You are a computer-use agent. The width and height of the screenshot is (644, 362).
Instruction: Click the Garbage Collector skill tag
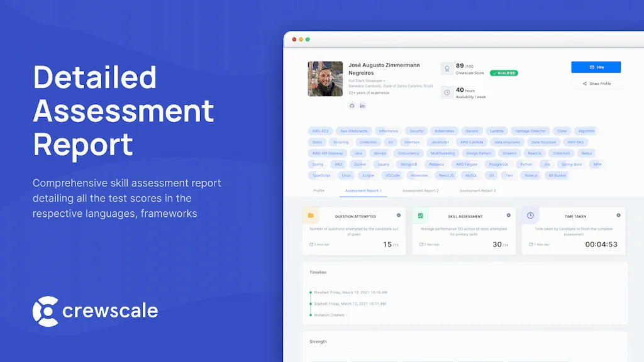coord(530,131)
